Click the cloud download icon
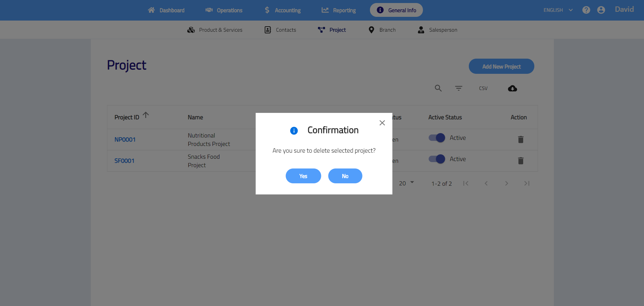This screenshot has width=644, height=306. tap(512, 88)
